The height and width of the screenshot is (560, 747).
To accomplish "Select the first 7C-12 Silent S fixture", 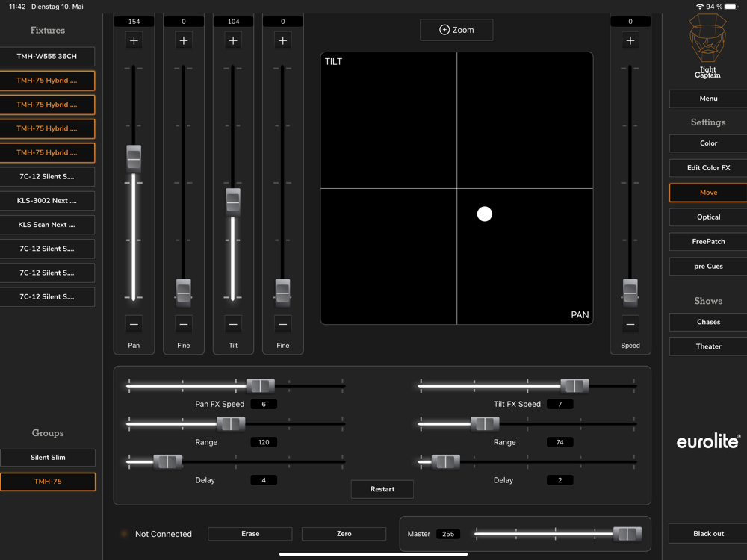I will (46, 177).
